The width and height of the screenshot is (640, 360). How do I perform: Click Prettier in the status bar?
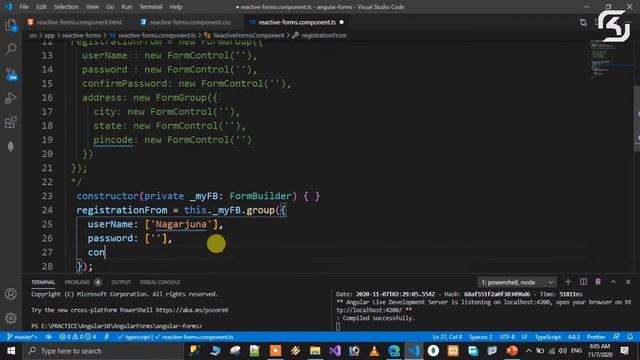[596, 337]
